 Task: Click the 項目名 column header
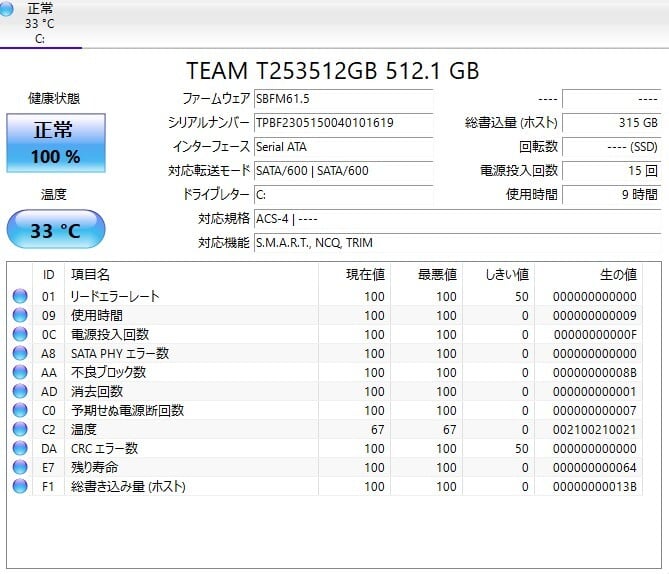[191, 274]
